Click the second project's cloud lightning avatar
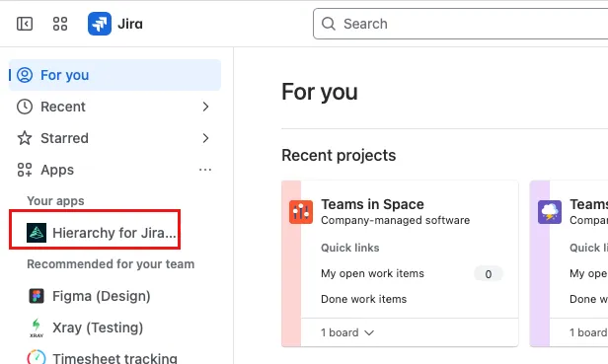 point(550,212)
